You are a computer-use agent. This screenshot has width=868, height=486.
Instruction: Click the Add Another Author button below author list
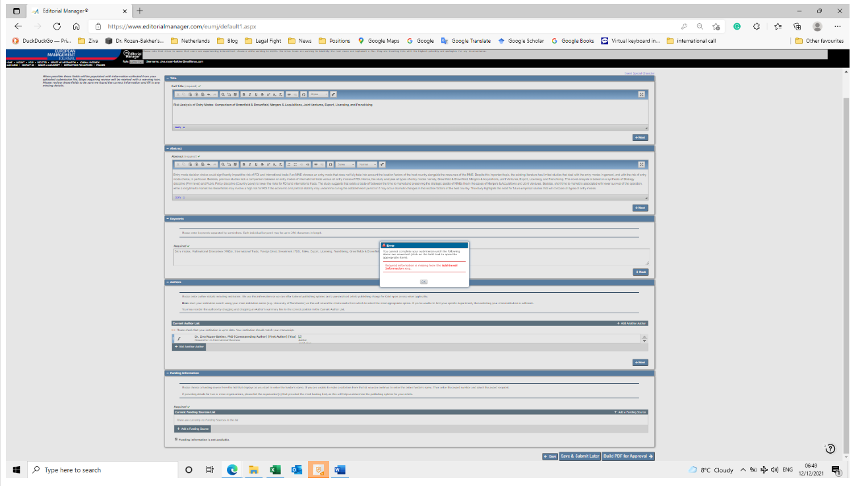click(x=189, y=346)
